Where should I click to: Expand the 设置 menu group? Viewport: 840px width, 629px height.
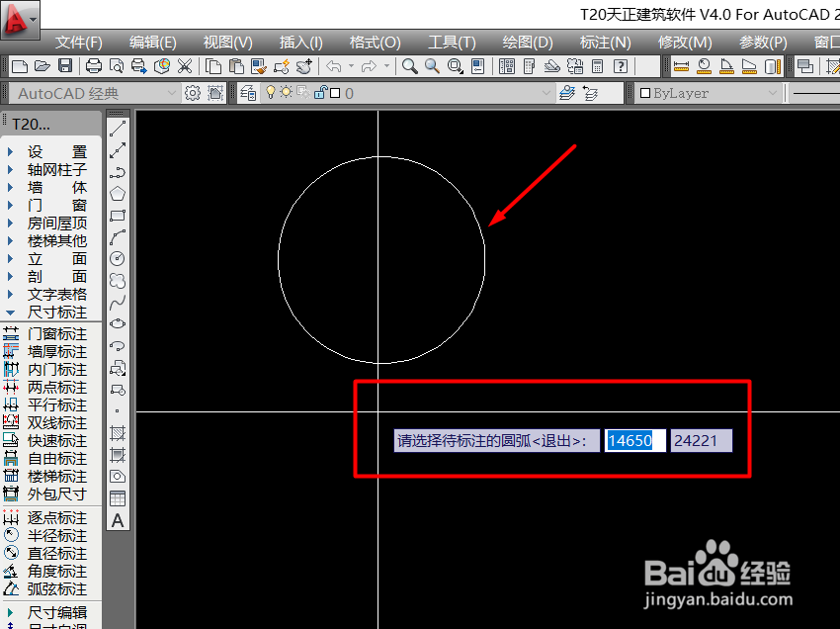pos(10,151)
